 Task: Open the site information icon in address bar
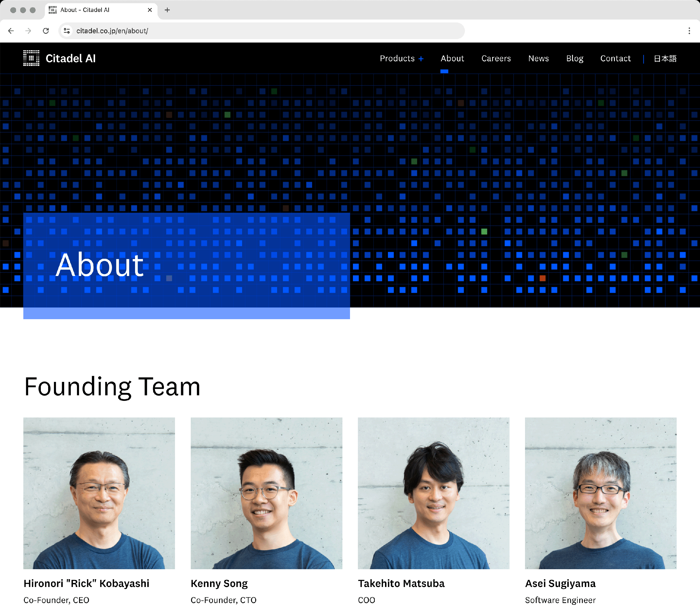pos(67,31)
